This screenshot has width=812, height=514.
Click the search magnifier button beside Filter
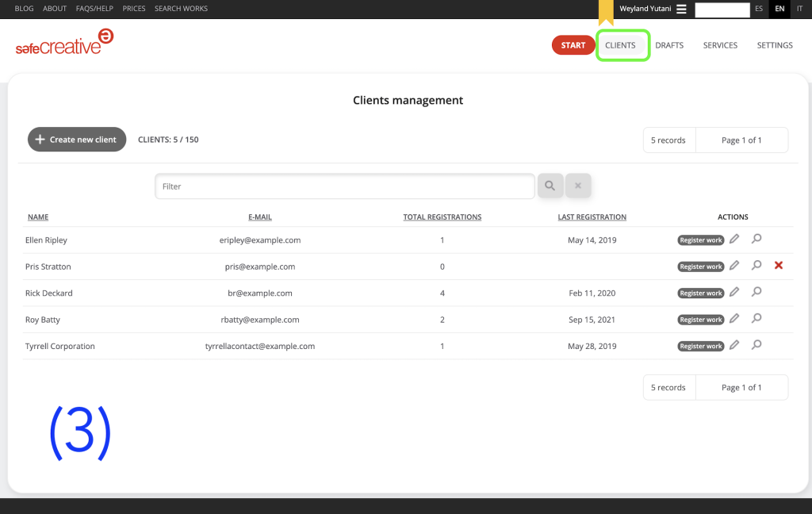coord(550,186)
